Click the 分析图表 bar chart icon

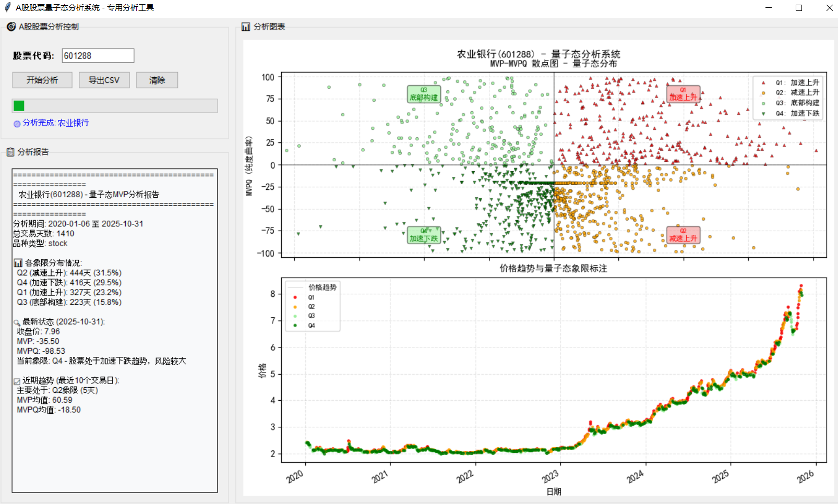(x=246, y=27)
